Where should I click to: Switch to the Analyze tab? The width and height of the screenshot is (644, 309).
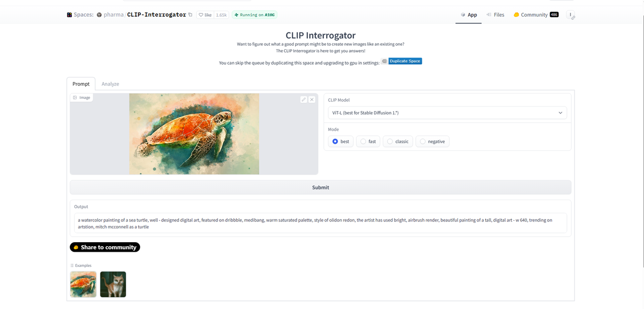(110, 84)
